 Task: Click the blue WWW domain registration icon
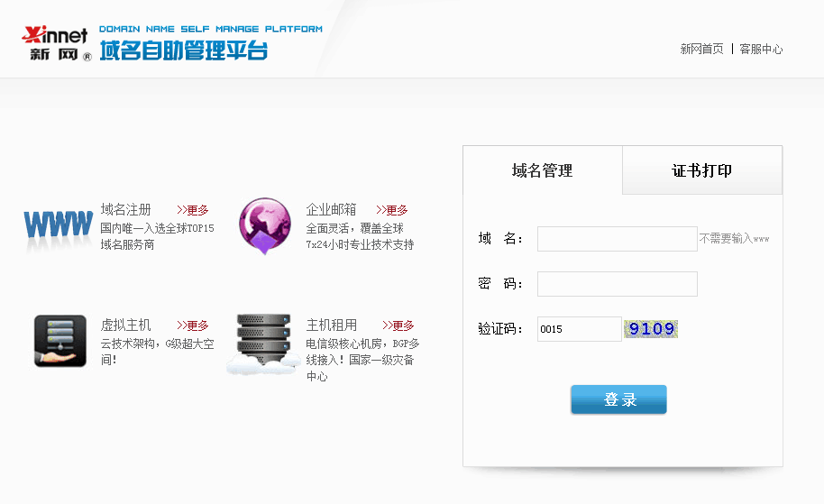58,224
